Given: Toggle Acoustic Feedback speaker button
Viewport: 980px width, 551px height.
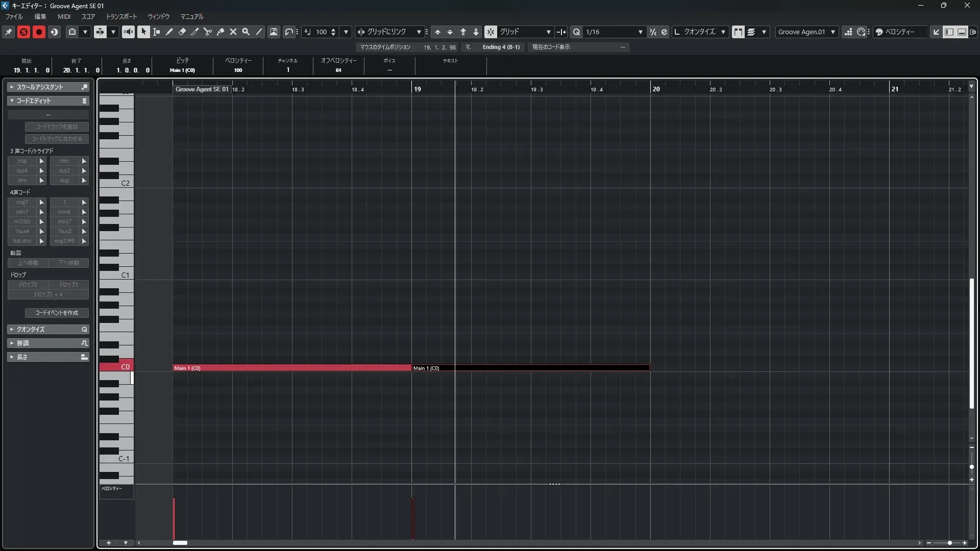Looking at the screenshot, I should pyautogui.click(x=128, y=32).
